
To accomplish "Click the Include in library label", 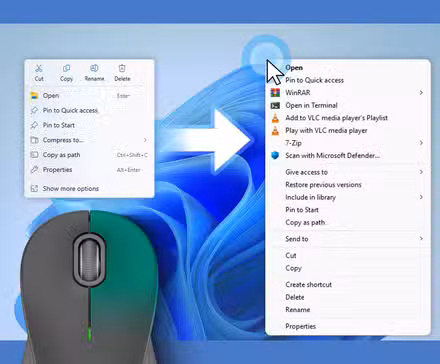I will 310,197.
